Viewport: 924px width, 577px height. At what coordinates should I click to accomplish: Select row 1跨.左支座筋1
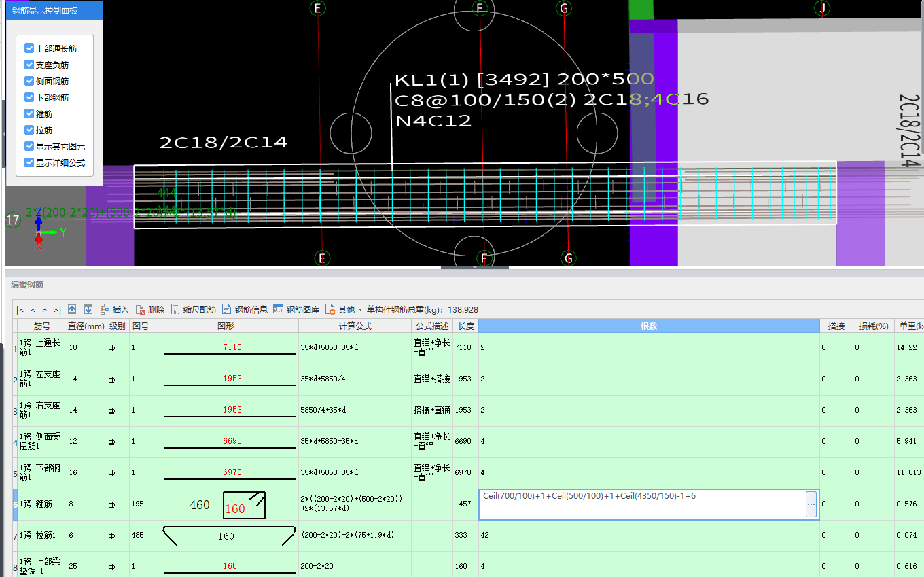point(41,379)
